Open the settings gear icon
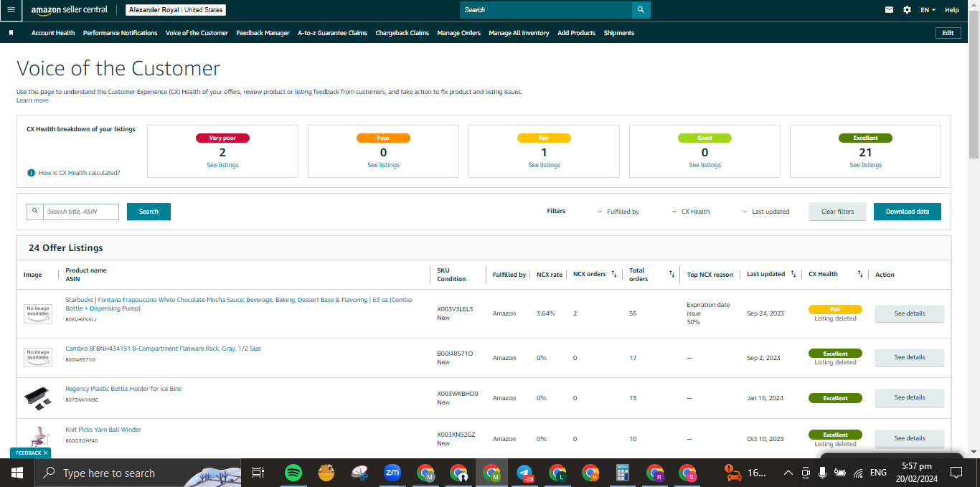The height and width of the screenshot is (487, 980). tap(907, 10)
